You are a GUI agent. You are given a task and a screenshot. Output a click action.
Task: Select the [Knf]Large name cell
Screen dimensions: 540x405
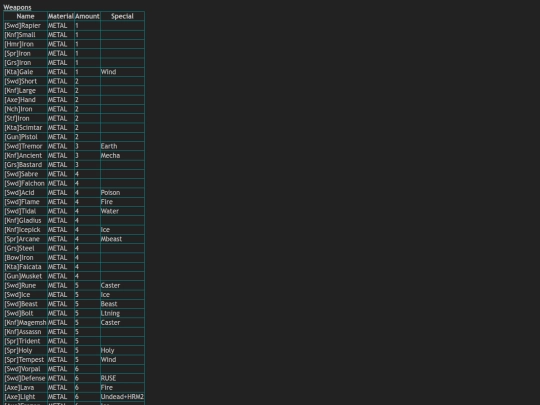click(25, 91)
